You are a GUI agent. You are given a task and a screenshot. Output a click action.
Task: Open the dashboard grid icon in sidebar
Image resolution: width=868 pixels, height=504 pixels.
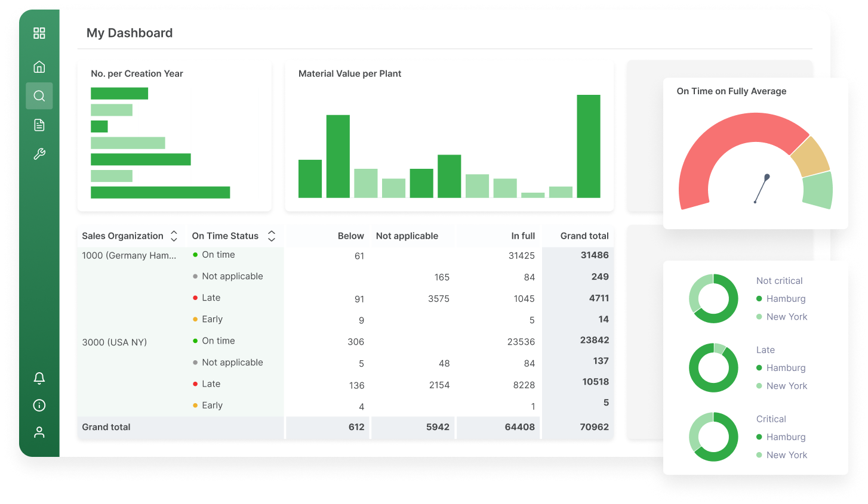(x=39, y=33)
